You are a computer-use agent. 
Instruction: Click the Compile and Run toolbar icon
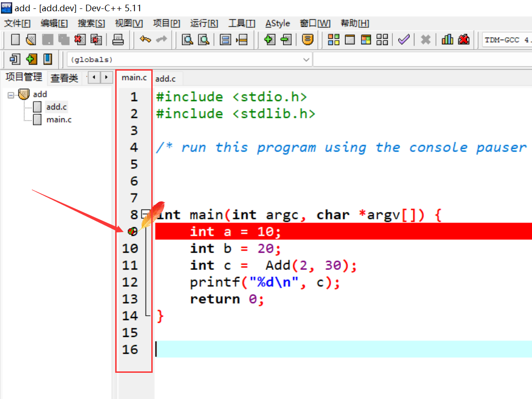point(366,40)
